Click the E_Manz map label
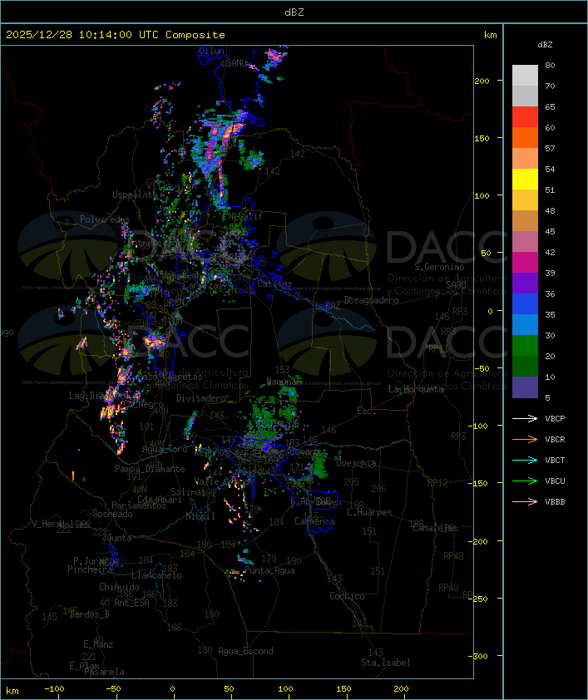This screenshot has height=700, width=588. pyautogui.click(x=98, y=644)
